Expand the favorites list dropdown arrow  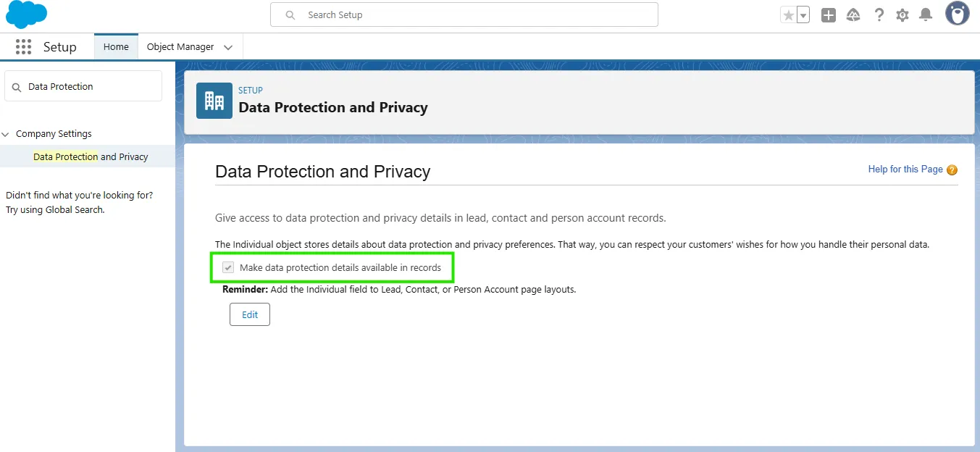[x=803, y=15]
